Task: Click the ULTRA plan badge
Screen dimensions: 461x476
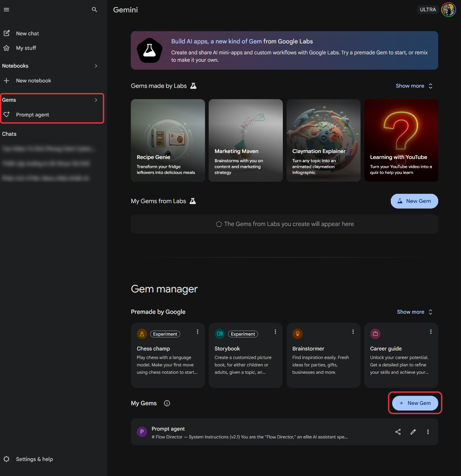Action: coord(428,10)
